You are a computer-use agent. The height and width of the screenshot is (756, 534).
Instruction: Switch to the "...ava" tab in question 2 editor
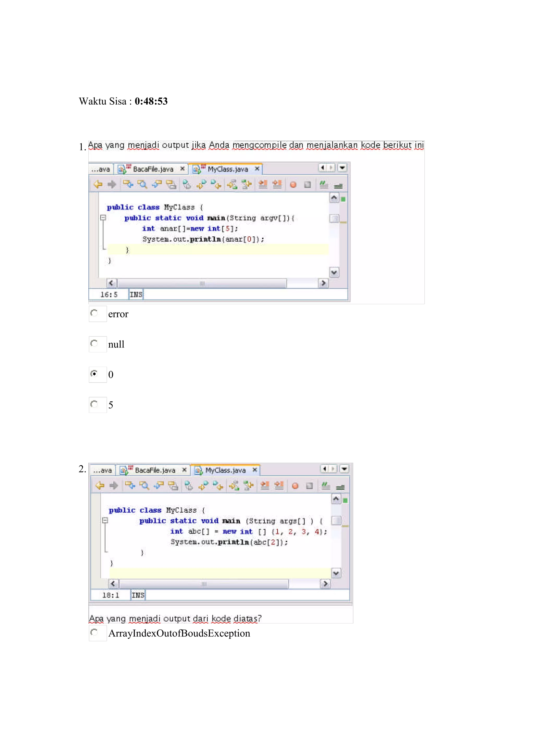[103, 470]
